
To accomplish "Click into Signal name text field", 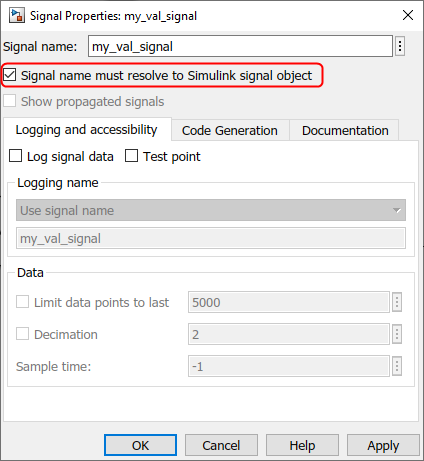I will 240,46.
